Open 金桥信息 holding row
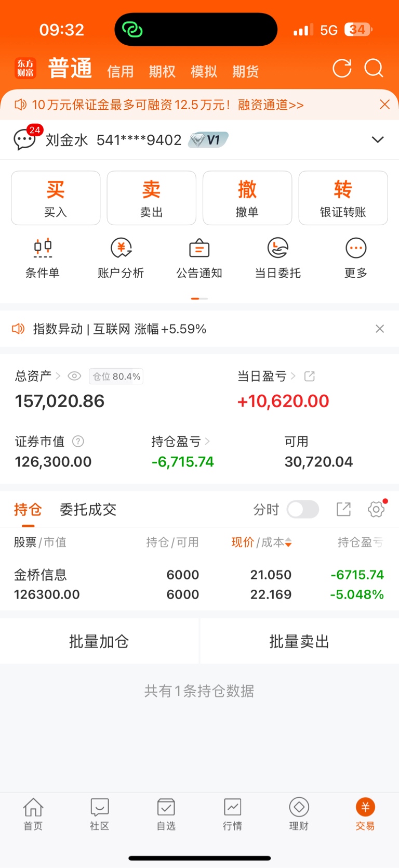The image size is (399, 868). 199,585
